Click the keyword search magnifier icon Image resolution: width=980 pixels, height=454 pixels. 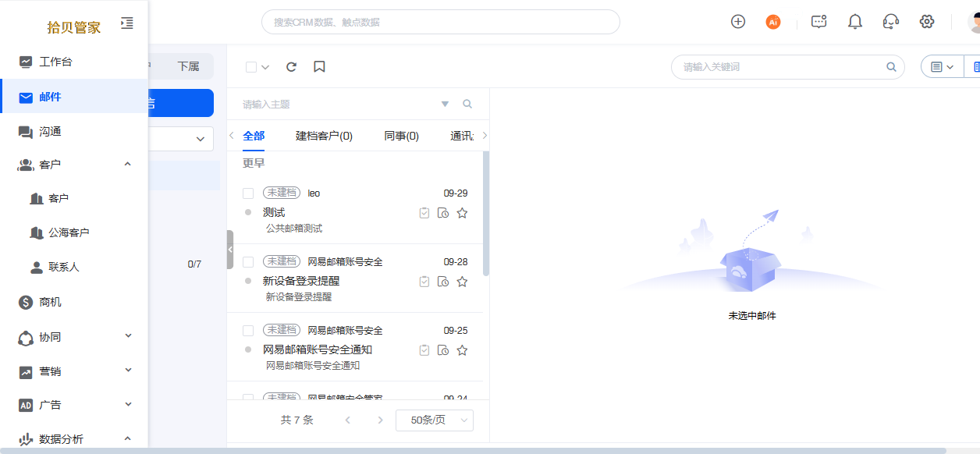click(891, 67)
